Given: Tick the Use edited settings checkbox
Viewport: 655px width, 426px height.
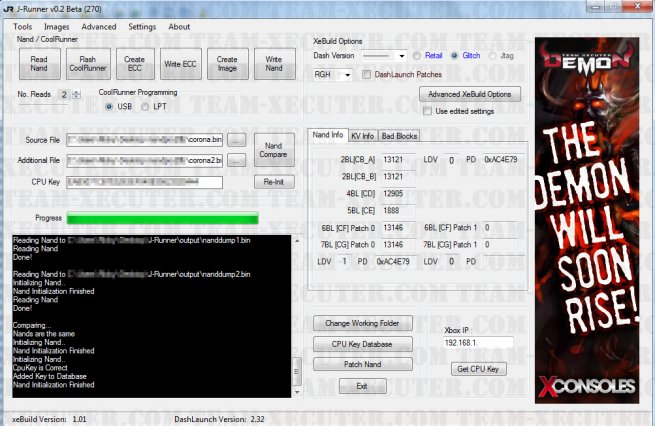Looking at the screenshot, I should tap(427, 110).
